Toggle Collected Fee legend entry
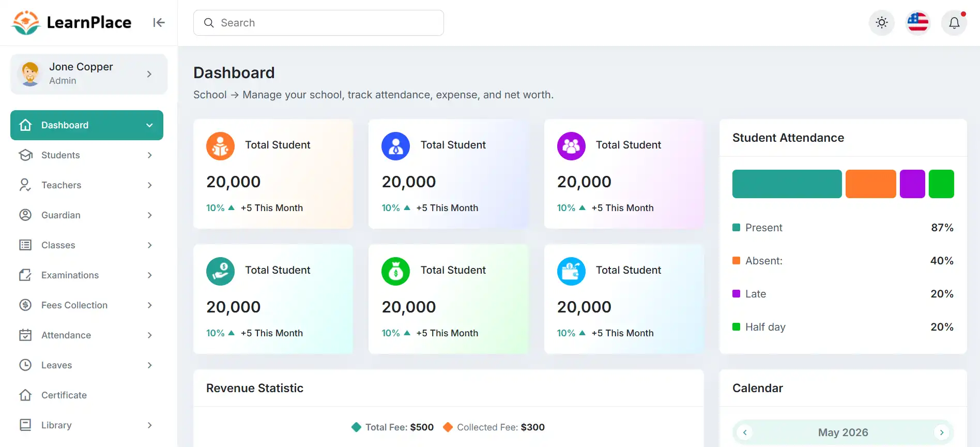Screen dimensions: 980x447 (494, 427)
